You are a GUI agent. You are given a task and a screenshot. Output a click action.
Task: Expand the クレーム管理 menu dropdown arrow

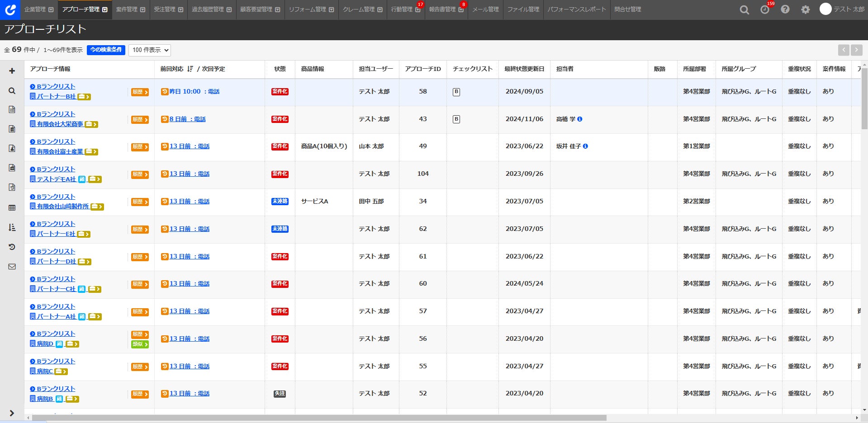[379, 9]
